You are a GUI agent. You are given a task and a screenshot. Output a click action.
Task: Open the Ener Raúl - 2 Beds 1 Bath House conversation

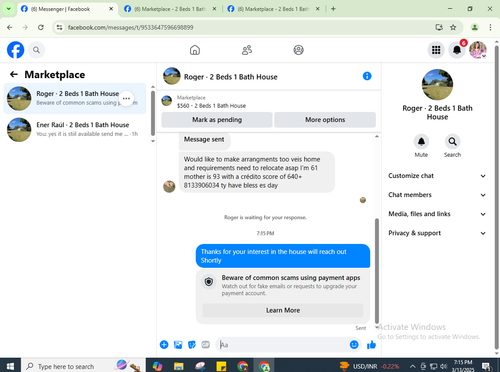75,129
